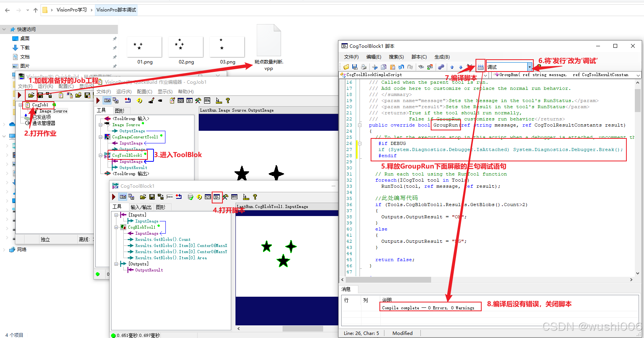Select the 斑点数量判断.vpp file
Screen dimensions: 644x338
(x=269, y=47)
